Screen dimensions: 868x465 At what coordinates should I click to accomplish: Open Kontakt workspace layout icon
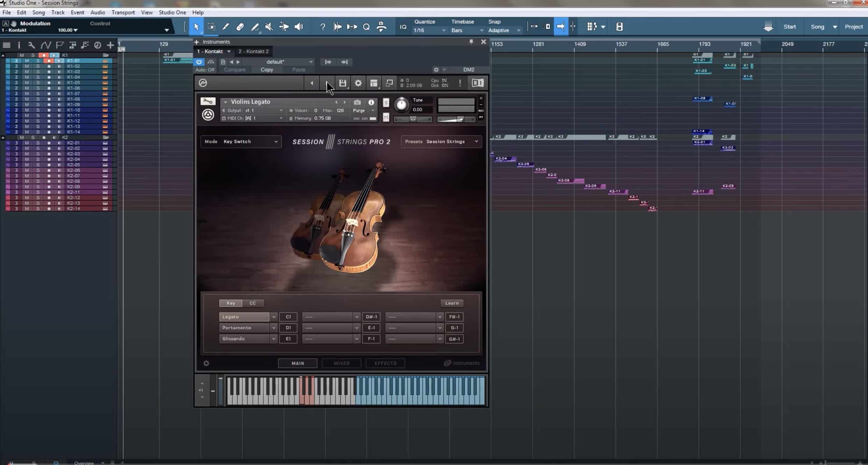point(374,83)
